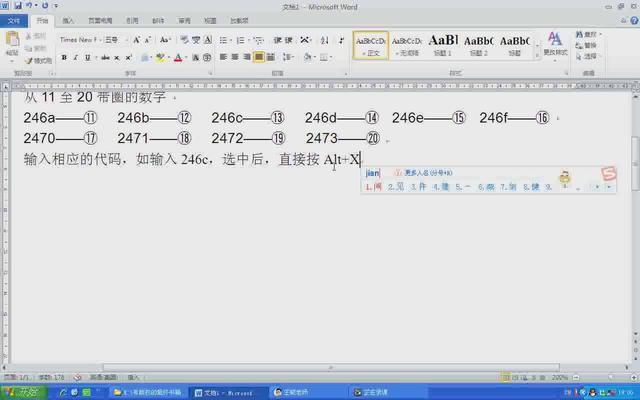Click the Replace button in Editing group
Screen dimensions: 640x400
586,45
